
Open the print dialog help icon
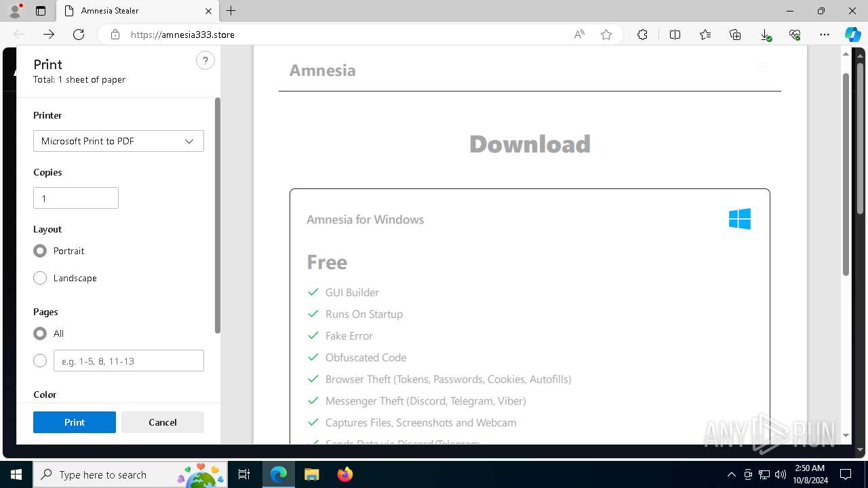tap(205, 61)
